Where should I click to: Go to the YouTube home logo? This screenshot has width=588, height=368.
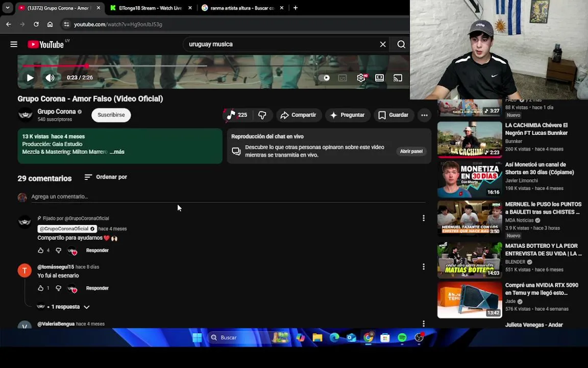click(46, 44)
